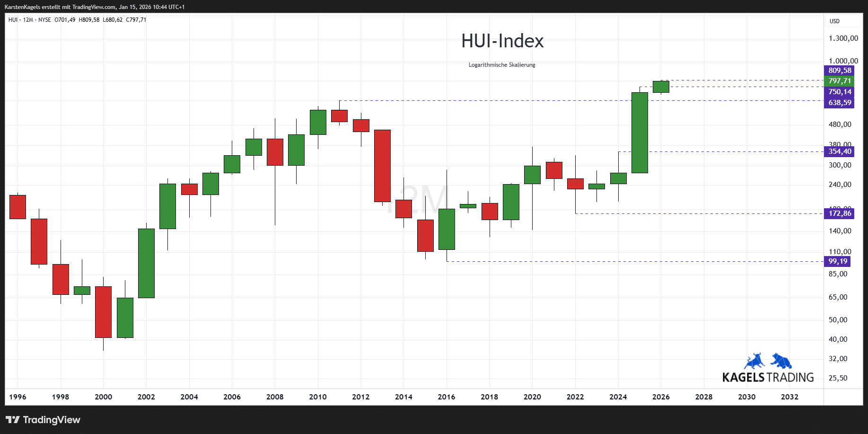This screenshot has width=868, height=434.
Task: Click the 2026 label on the time axis
Action: coord(661,397)
